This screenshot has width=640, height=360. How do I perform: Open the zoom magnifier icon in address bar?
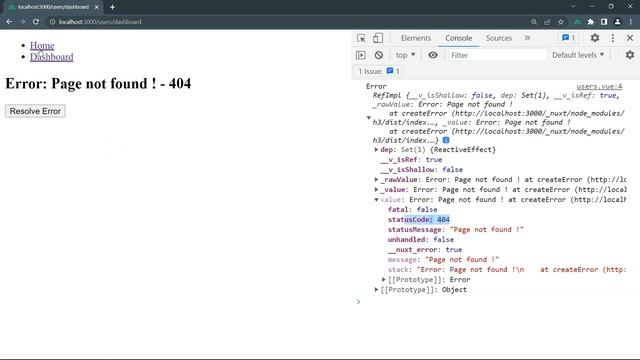[x=534, y=22]
